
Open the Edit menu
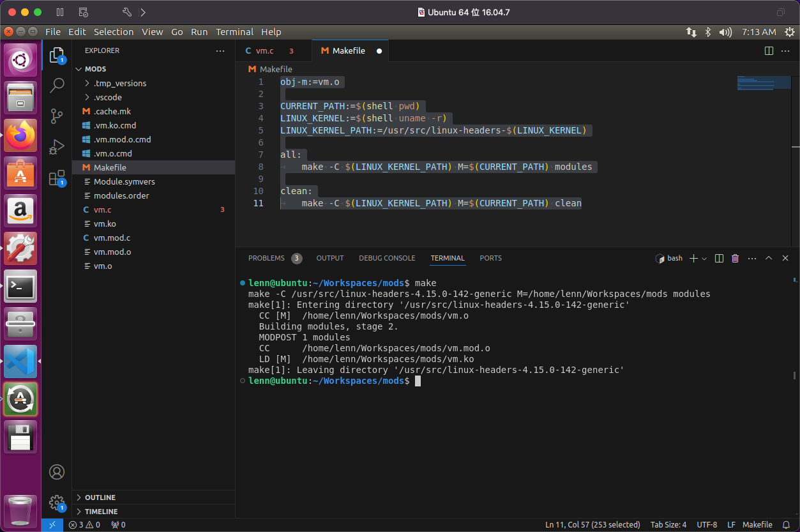tap(77, 32)
